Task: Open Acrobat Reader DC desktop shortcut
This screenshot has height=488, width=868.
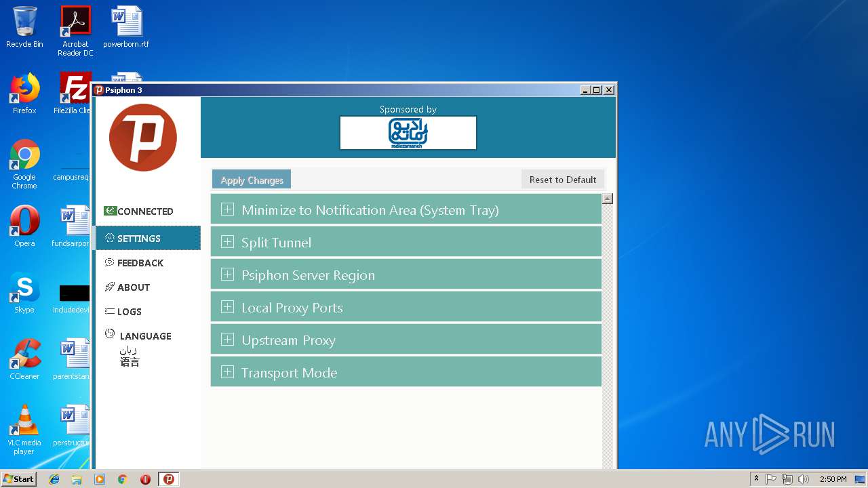Action: [75, 31]
